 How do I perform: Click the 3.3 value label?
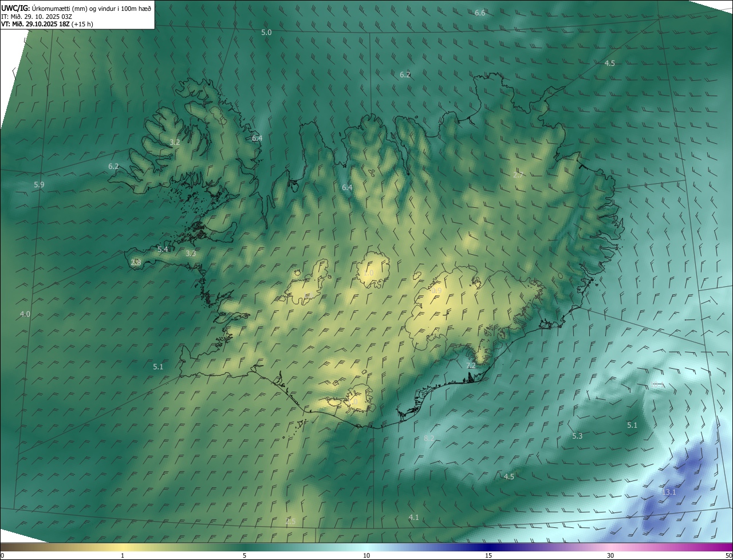click(191, 253)
